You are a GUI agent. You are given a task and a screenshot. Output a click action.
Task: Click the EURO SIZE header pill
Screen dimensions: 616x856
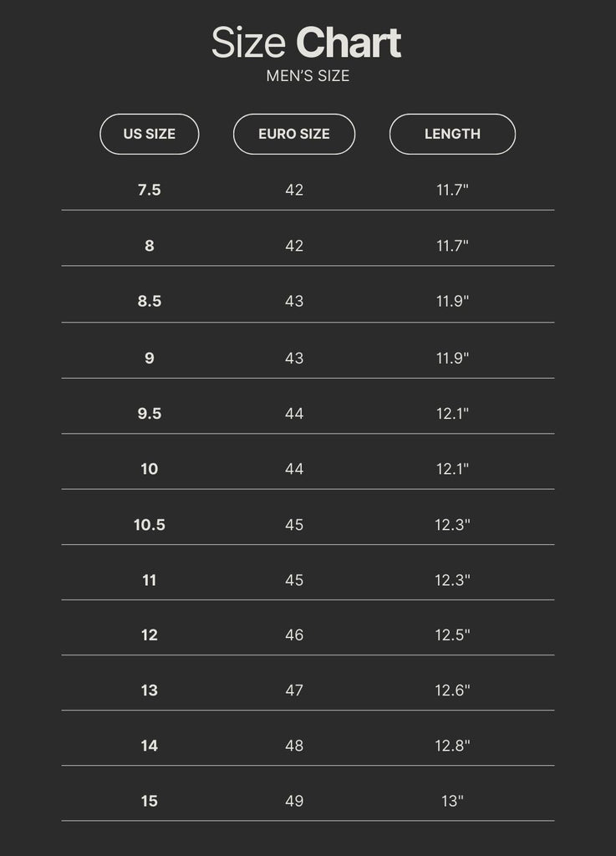click(294, 134)
